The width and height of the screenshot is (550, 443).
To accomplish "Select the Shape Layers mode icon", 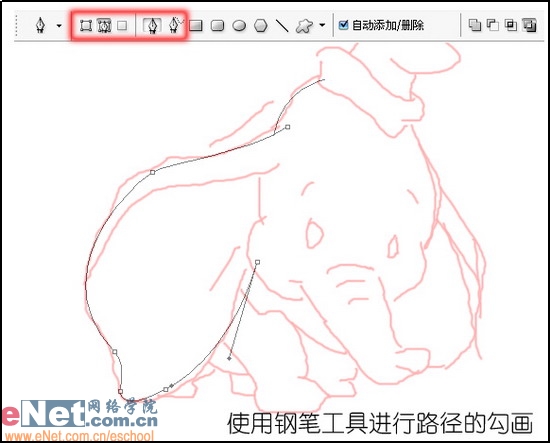I will coord(86,26).
